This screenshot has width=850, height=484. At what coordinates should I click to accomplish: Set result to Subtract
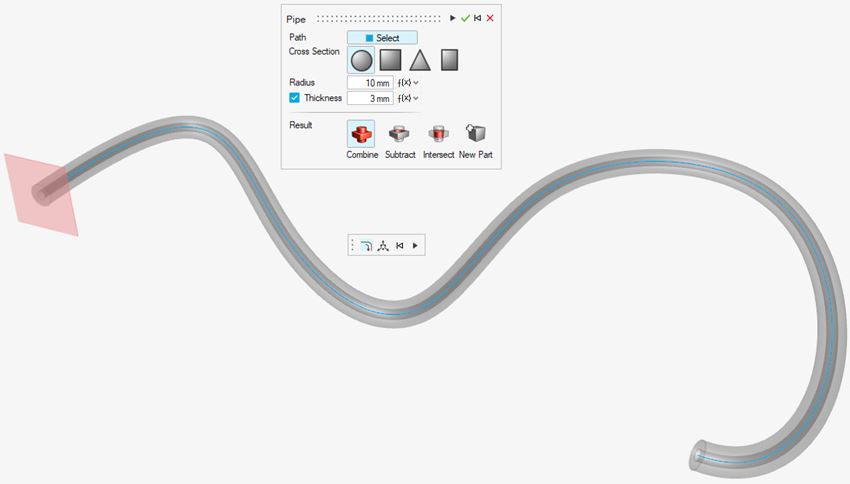(400, 134)
